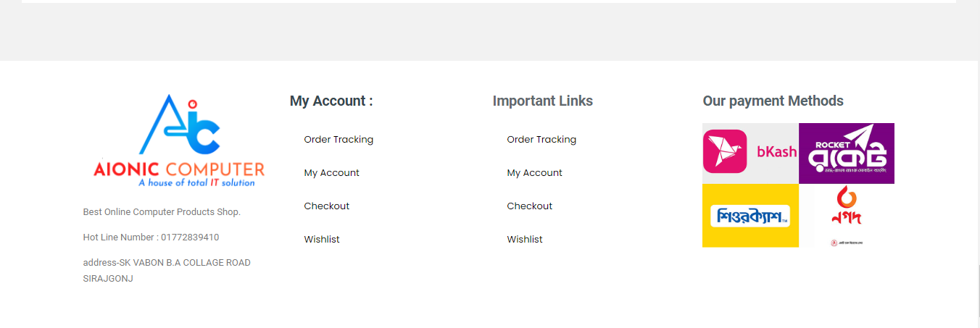Image resolution: width=980 pixels, height=328 pixels.
Task: Open Order Tracking under Important Links
Action: (x=541, y=140)
